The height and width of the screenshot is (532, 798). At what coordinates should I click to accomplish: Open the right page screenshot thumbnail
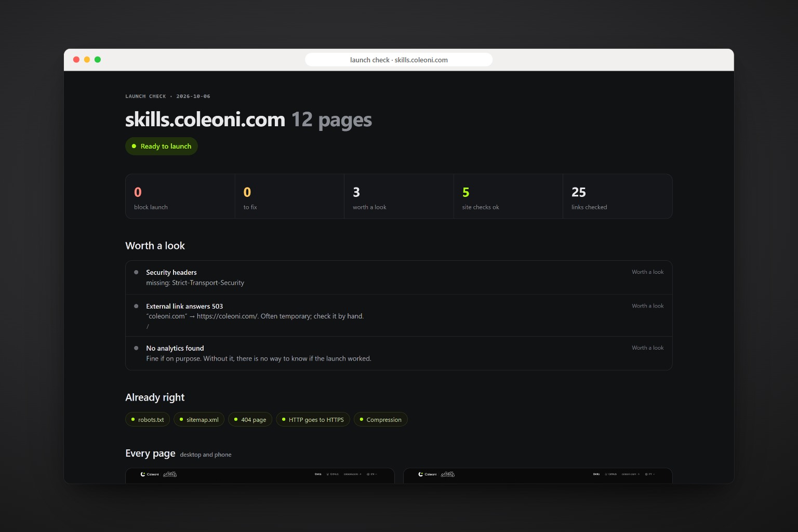538,475
